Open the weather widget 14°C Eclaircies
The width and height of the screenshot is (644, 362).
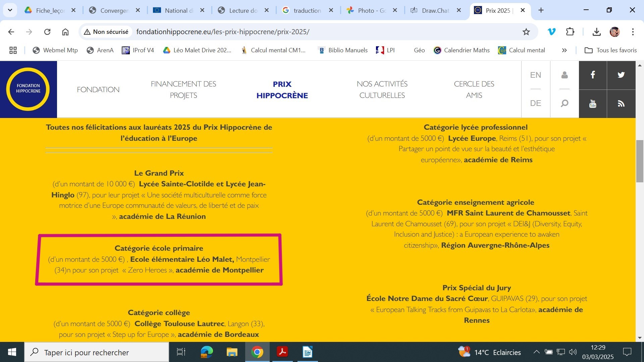[x=490, y=352]
